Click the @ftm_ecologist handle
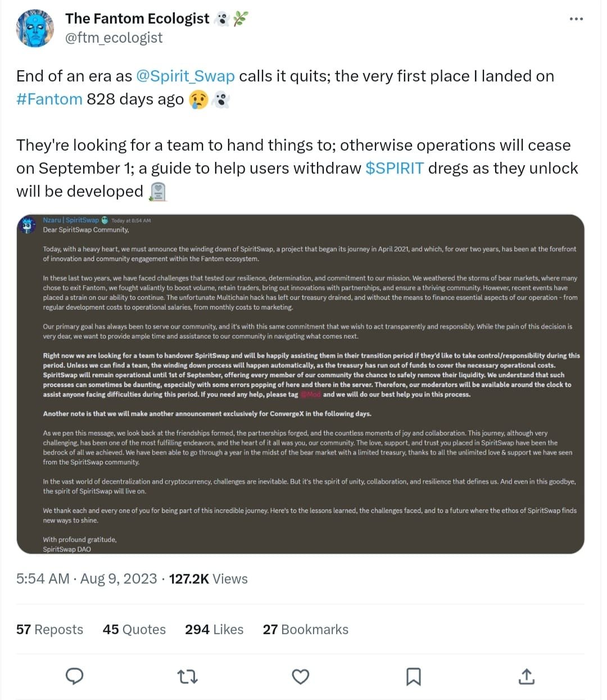 pos(114,38)
